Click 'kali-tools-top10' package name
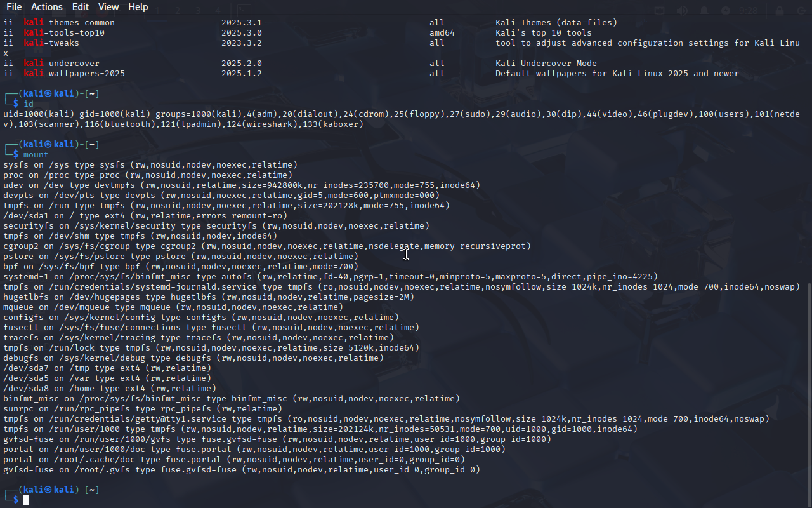 click(x=64, y=33)
